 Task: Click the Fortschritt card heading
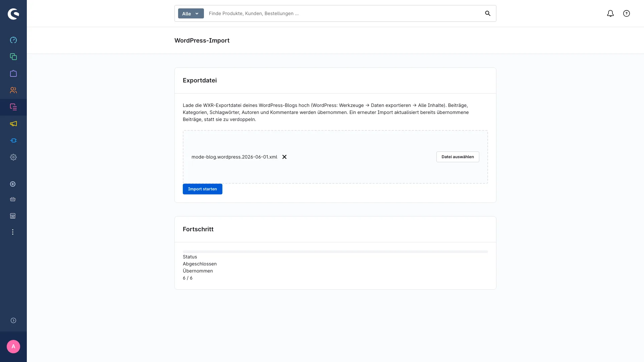coord(198,229)
